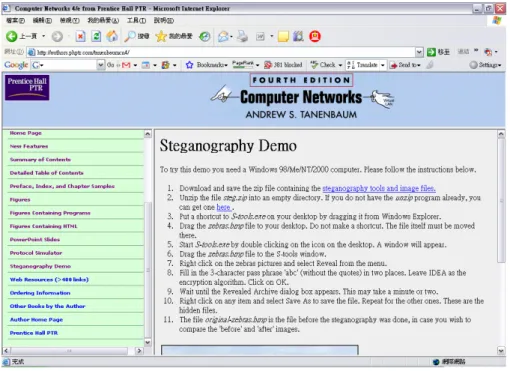Click the Bookmarks star on Google toolbar
The width and height of the screenshot is (510, 371).
189,65
